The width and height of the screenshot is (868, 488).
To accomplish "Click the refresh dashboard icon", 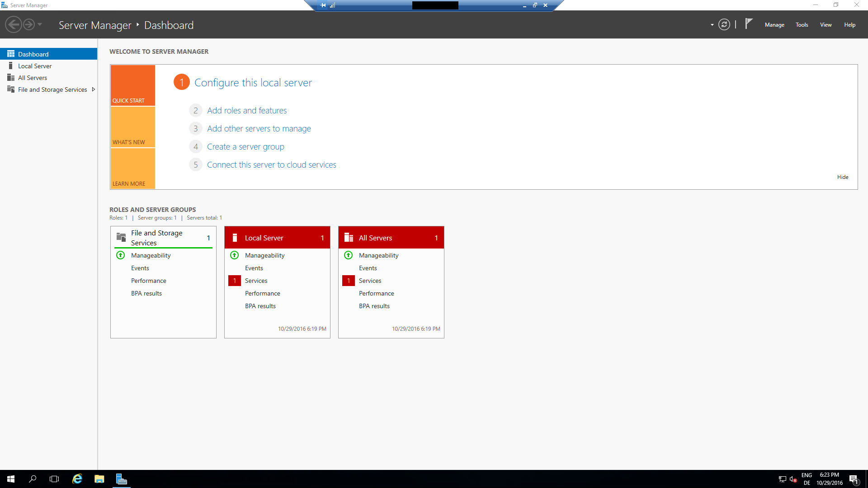I will (724, 25).
